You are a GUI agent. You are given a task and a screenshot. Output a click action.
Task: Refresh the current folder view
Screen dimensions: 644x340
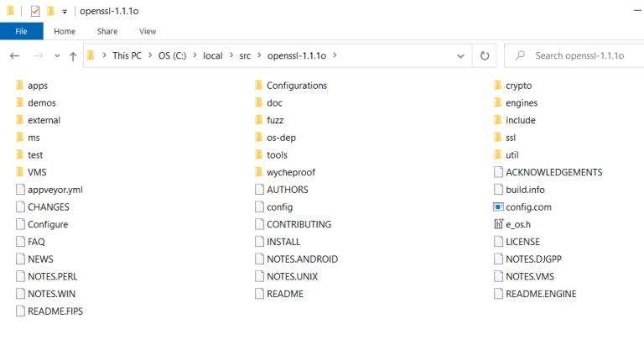click(x=485, y=55)
